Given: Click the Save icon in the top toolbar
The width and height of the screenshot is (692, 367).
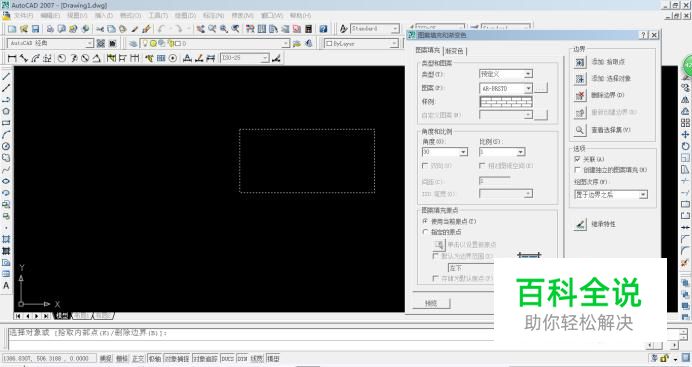Looking at the screenshot, I should tap(36, 29).
